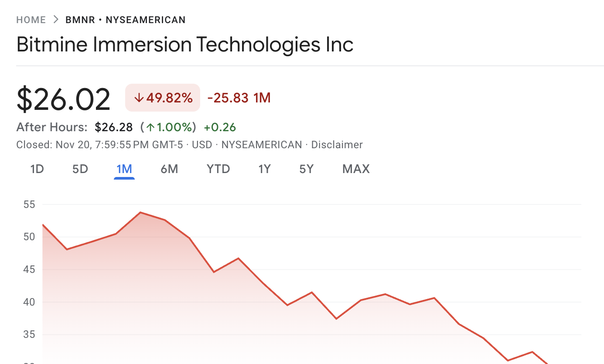Click the red down arrow beside 49.82%

pos(139,98)
